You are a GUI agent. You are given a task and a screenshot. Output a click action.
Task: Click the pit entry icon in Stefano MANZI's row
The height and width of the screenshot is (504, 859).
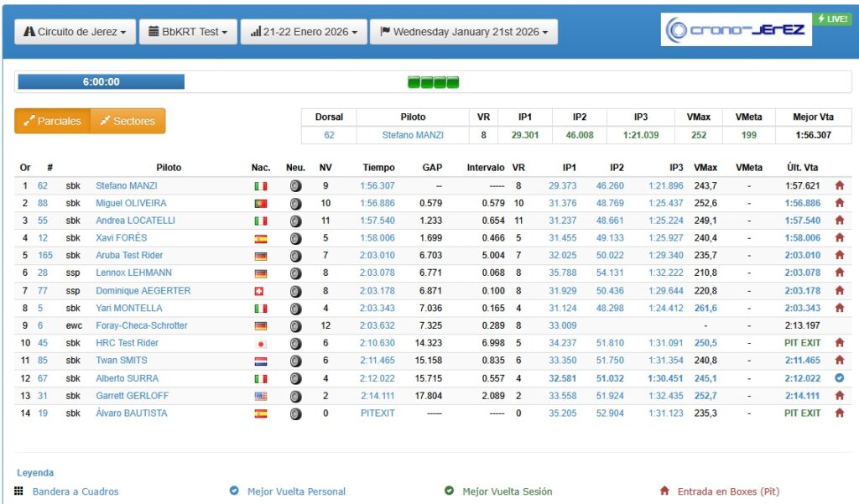(839, 186)
